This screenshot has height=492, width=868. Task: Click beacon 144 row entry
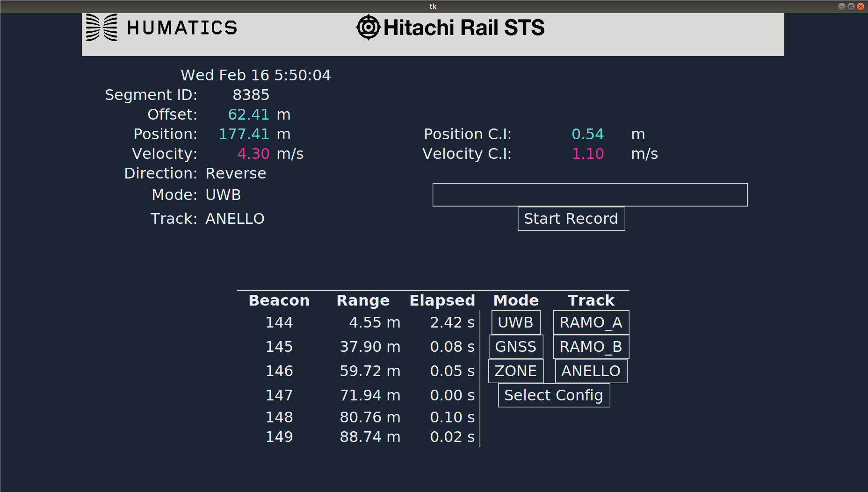pyautogui.click(x=279, y=322)
